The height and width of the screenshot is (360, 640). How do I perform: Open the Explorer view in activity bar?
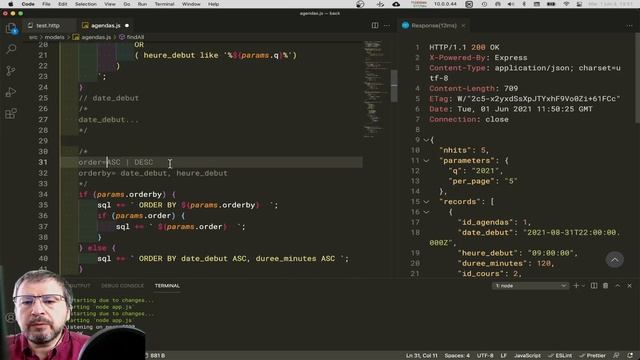(x=11, y=29)
